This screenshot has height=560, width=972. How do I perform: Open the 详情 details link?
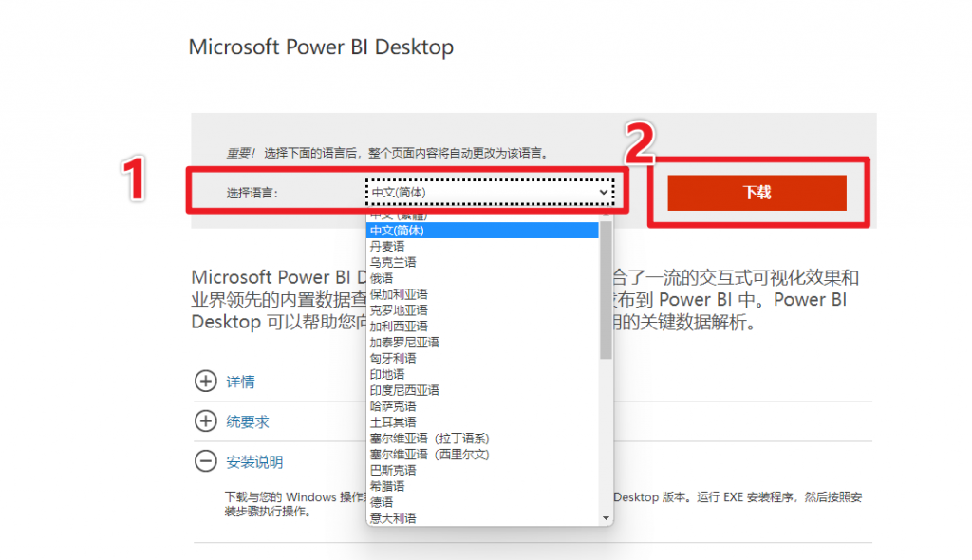click(x=240, y=382)
